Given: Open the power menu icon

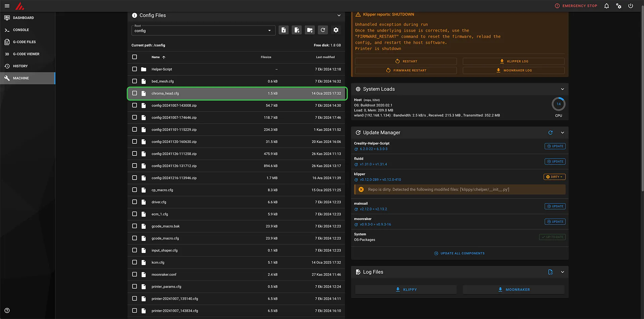Looking at the screenshot, I should click(x=631, y=6).
